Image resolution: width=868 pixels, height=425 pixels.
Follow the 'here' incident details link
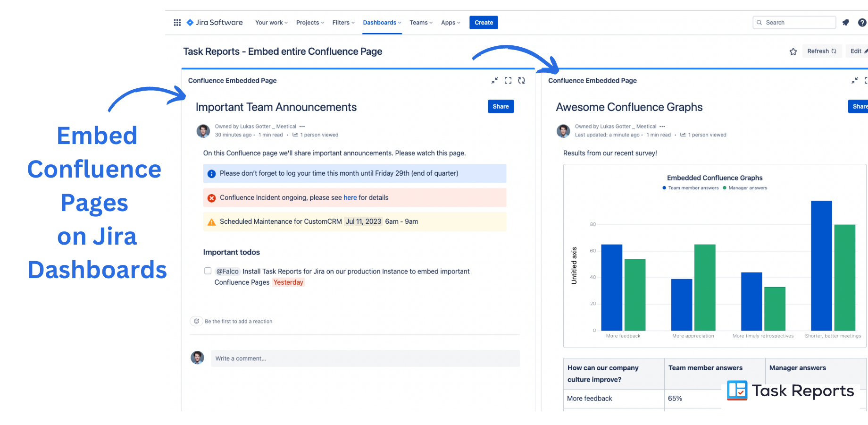[350, 198]
